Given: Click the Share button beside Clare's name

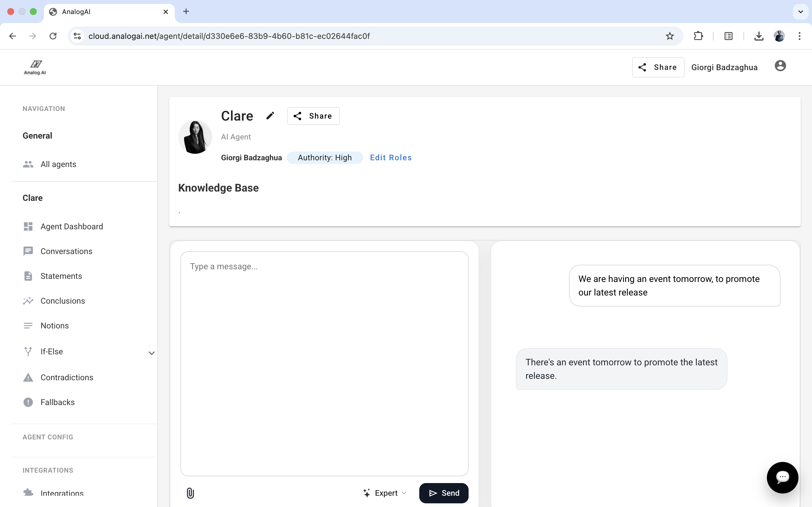Looking at the screenshot, I should coord(313,116).
